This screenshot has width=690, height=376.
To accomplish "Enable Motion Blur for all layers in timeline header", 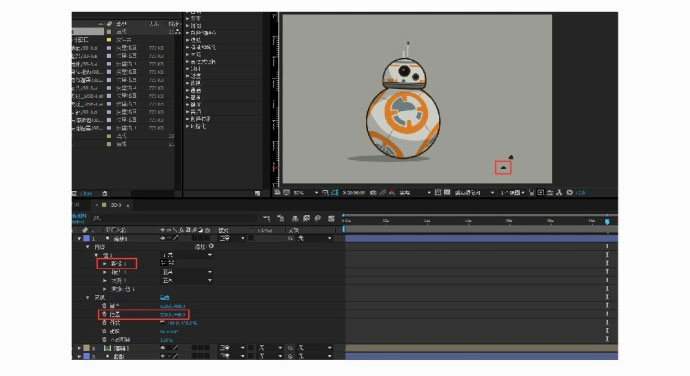I will 317,218.
